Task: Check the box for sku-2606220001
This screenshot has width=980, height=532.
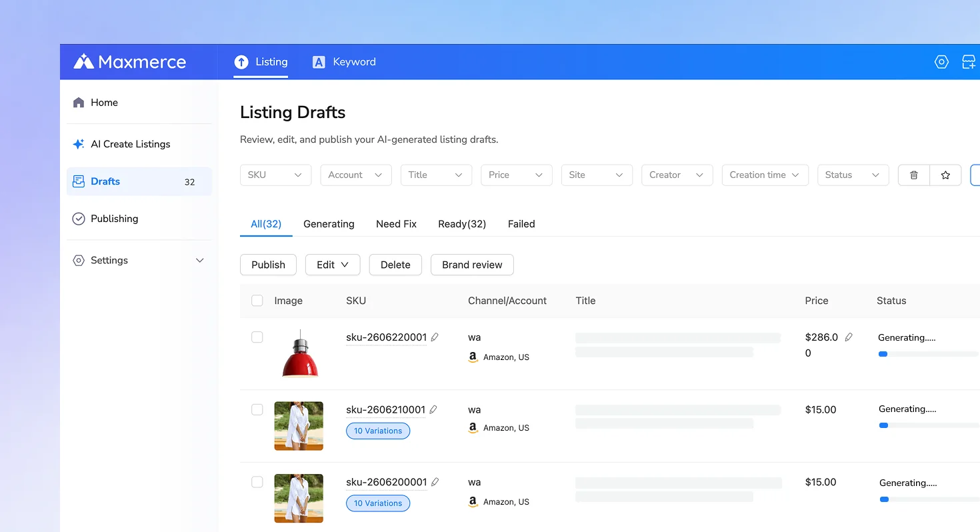Action: [x=257, y=337]
